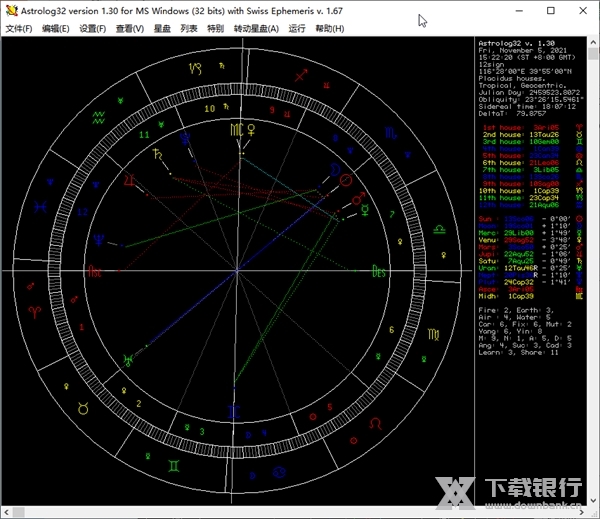
Task: Click the 'Learn: 3, Share: 11' line
Action: pyautogui.click(x=518, y=353)
